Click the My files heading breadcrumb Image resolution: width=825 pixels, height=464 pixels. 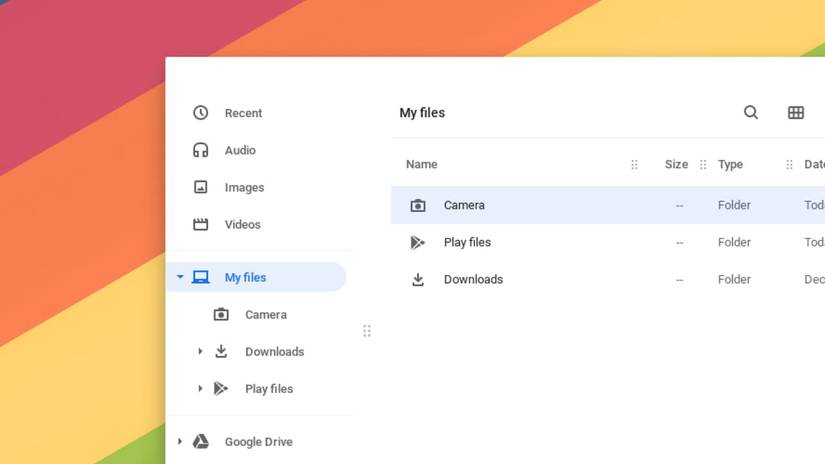click(422, 113)
